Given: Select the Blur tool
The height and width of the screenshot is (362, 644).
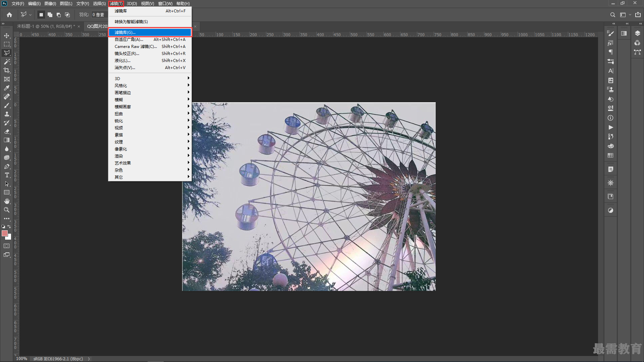Looking at the screenshot, I should [7, 149].
